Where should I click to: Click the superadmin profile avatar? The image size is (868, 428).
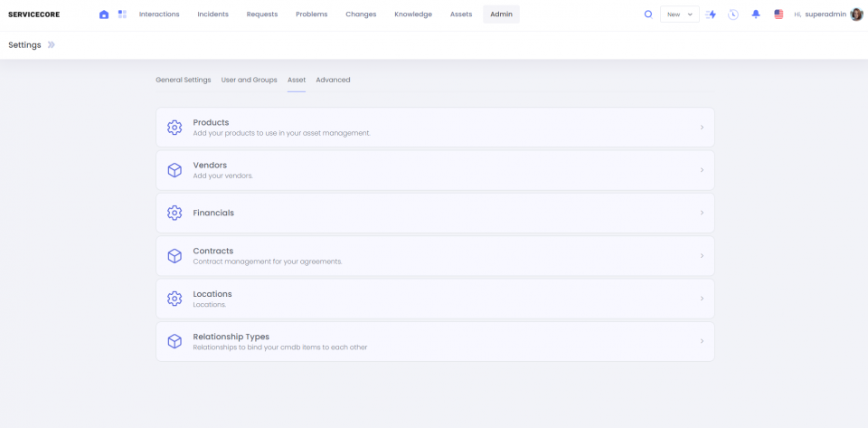point(856,14)
